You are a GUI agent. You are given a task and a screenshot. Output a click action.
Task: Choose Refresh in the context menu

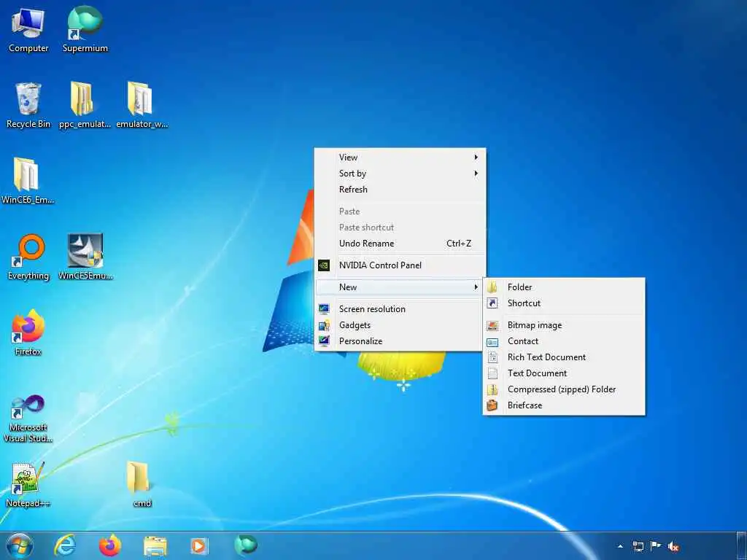[x=400, y=189]
